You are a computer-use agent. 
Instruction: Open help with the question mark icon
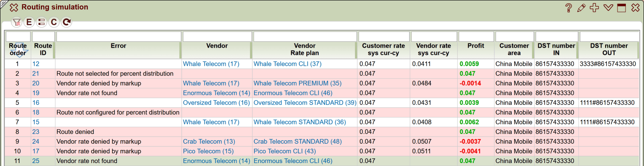click(568, 8)
